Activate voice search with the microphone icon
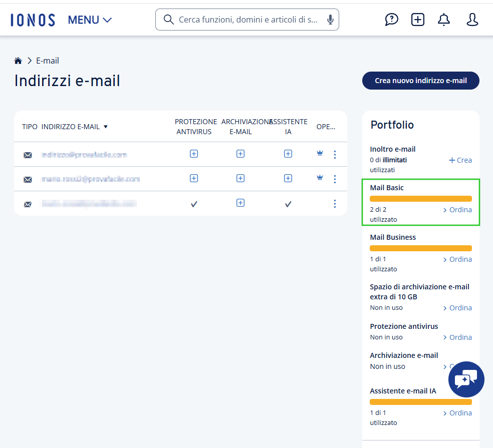Viewport: 493px width, 448px height. [x=330, y=20]
